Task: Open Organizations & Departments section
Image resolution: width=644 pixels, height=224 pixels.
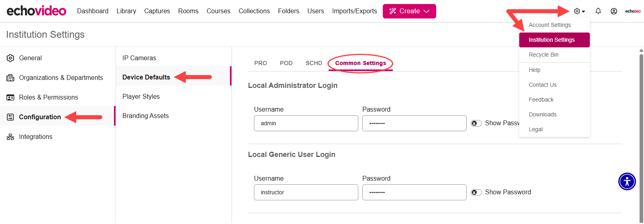Action: pos(58,78)
